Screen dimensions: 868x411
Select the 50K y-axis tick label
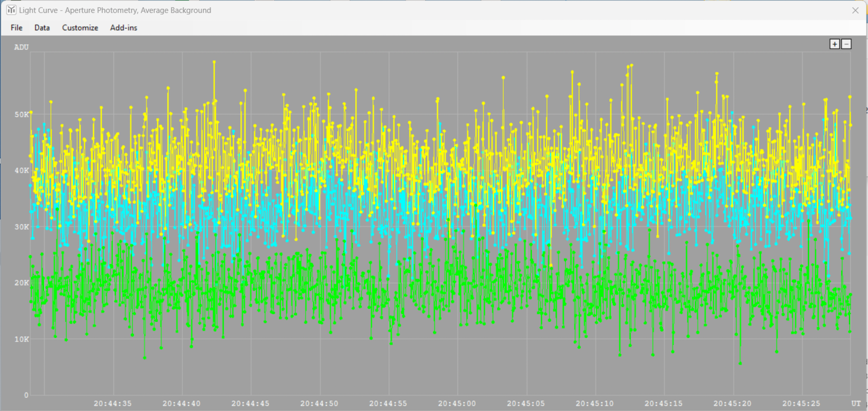point(21,115)
